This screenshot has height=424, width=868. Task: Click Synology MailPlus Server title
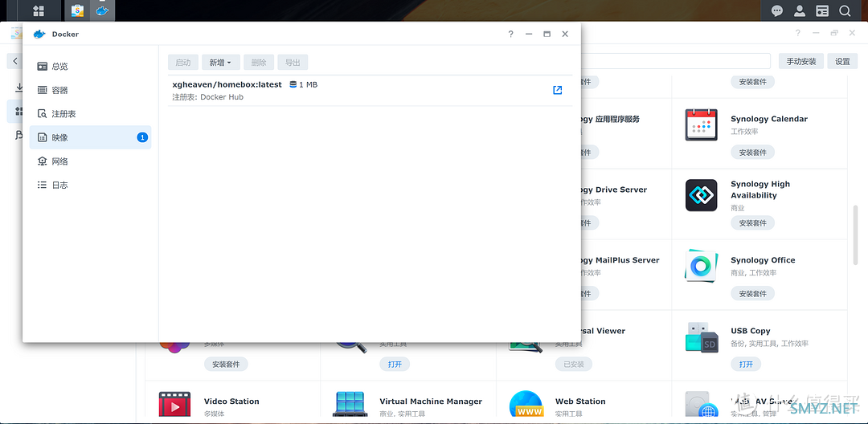click(620, 260)
